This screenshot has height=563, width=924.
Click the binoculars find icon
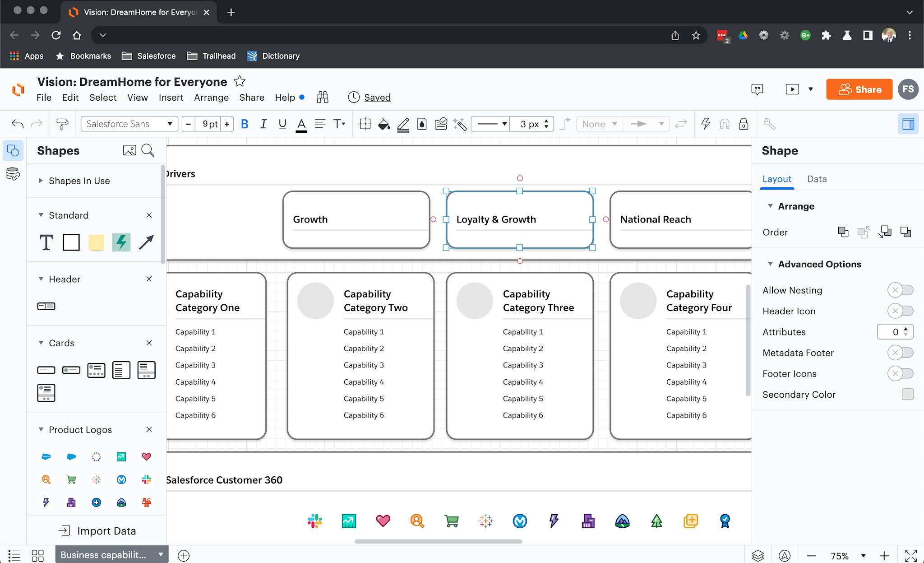(323, 97)
